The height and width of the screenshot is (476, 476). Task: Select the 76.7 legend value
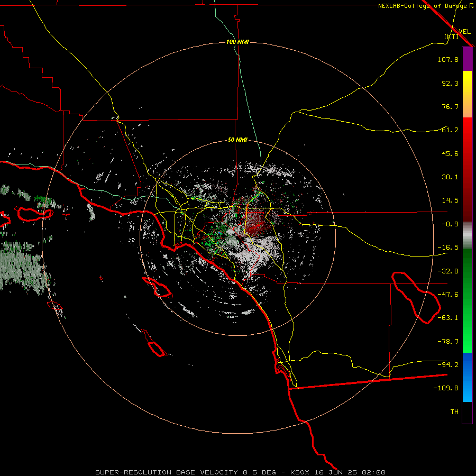point(450,106)
